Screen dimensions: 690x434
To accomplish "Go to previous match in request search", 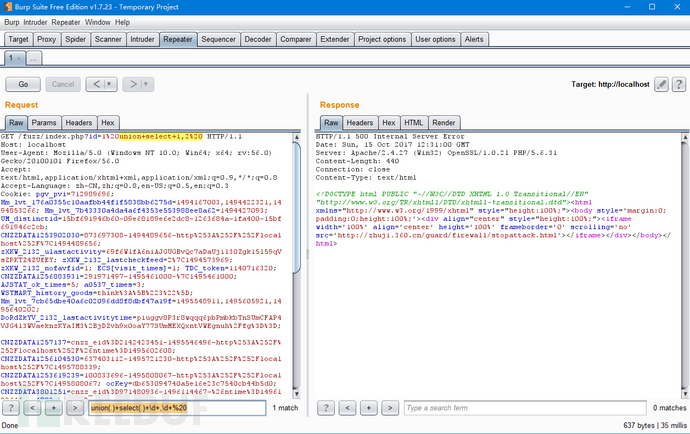I will (33, 408).
